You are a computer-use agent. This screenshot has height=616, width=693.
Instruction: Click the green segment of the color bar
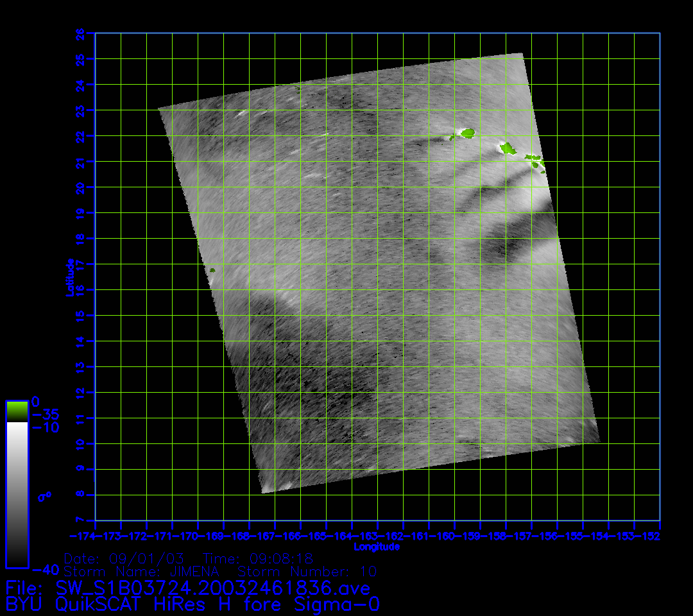click(17, 411)
